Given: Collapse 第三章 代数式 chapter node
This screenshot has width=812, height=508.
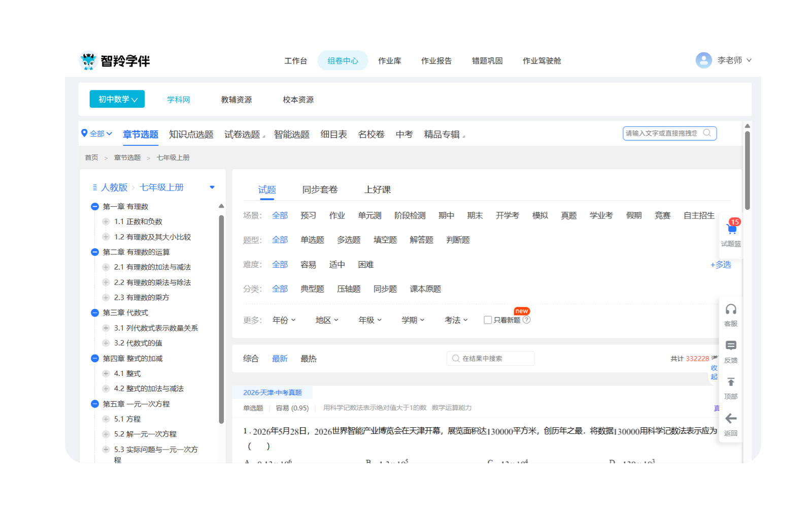Looking at the screenshot, I should coord(94,313).
